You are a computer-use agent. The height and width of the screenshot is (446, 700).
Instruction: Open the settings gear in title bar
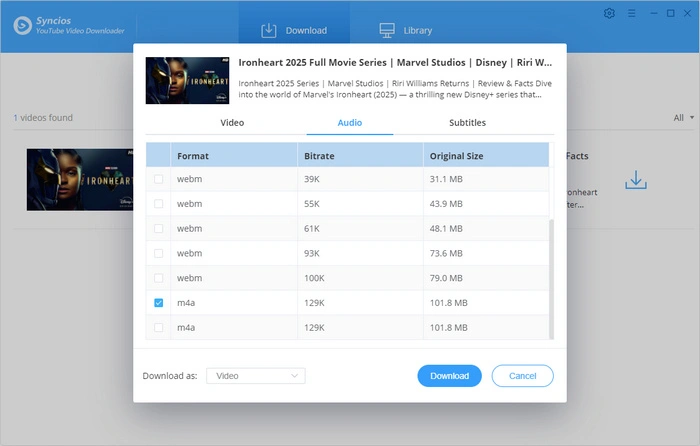click(610, 14)
